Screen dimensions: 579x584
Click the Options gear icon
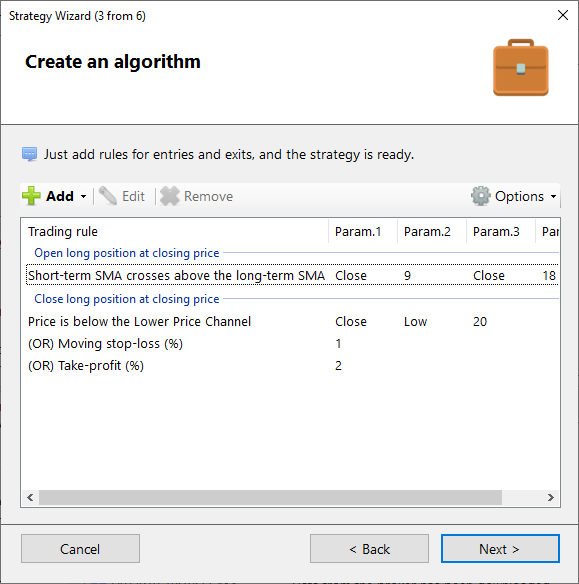(x=481, y=196)
